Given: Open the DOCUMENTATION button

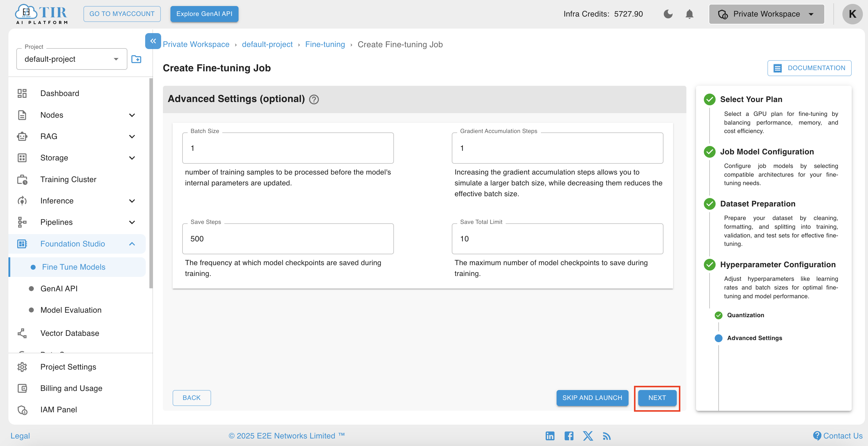Looking at the screenshot, I should coord(809,68).
